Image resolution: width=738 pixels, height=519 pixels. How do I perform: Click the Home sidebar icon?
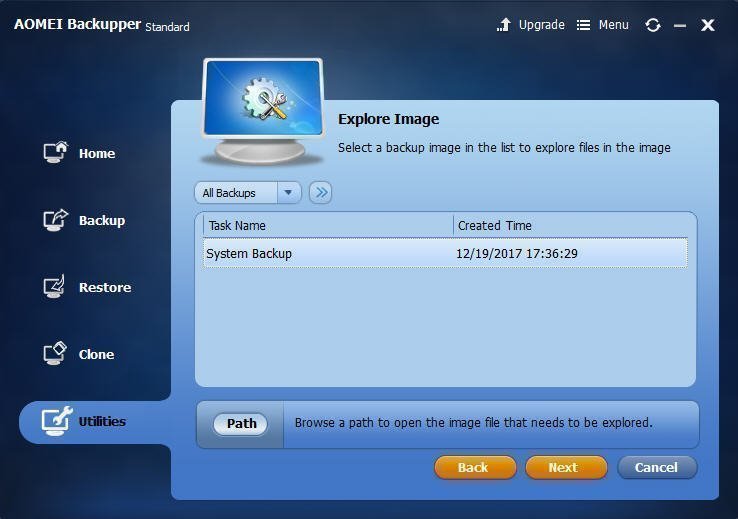point(55,152)
